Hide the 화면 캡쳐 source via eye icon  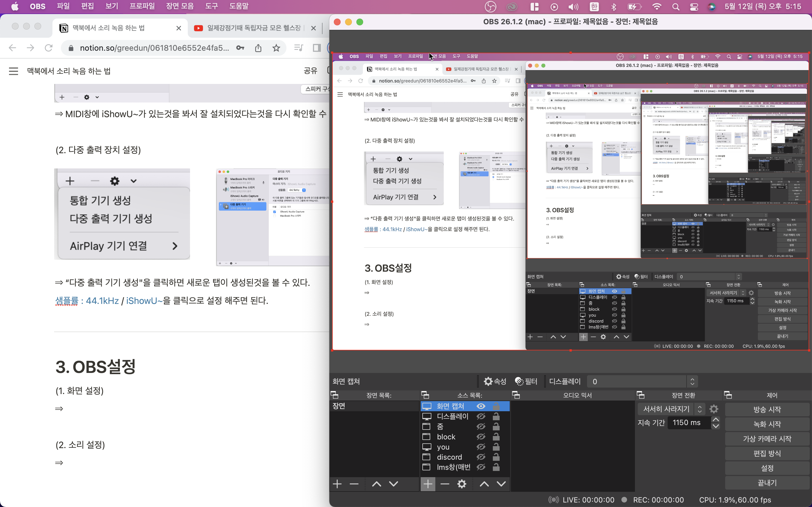481,406
